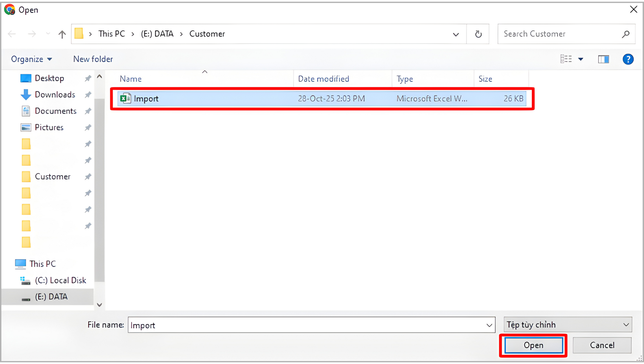Click New folder in toolbar

pos(93,59)
